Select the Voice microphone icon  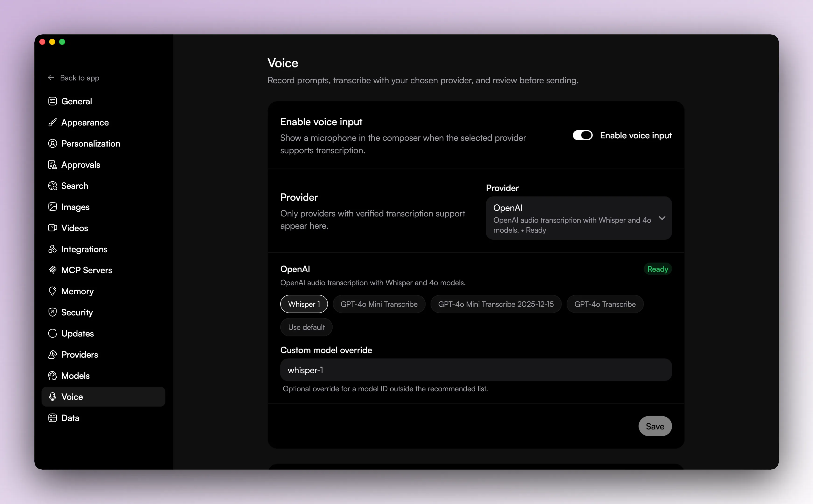pyautogui.click(x=53, y=396)
